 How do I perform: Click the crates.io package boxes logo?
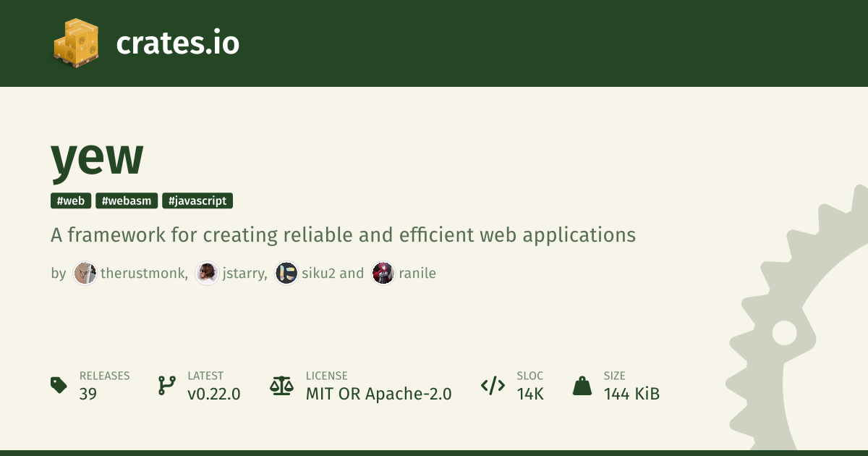75,43
